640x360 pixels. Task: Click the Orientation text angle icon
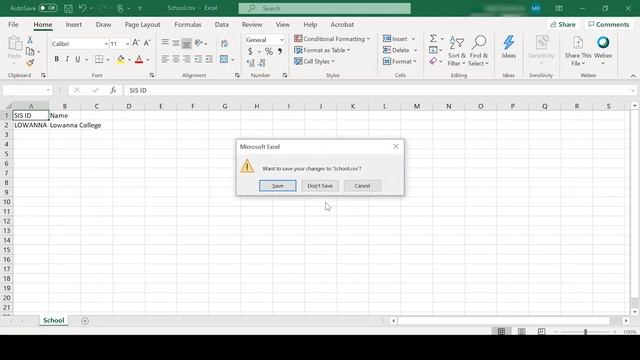coord(199,43)
